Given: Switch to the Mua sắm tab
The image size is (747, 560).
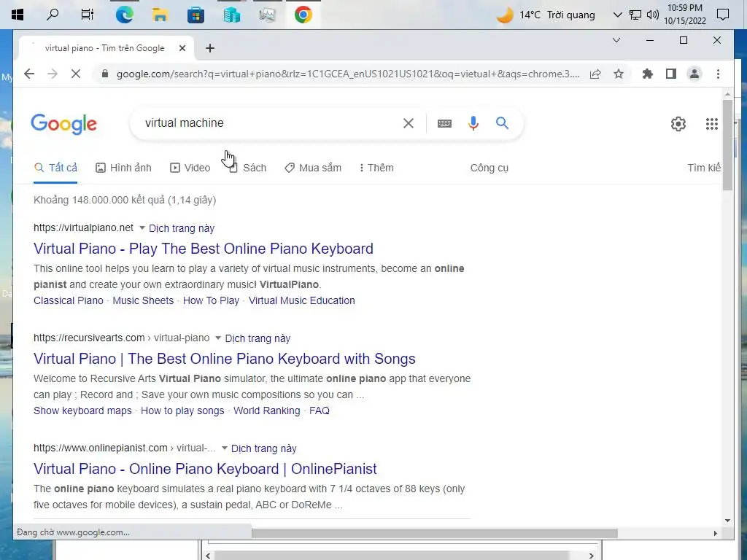Looking at the screenshot, I should [x=313, y=168].
